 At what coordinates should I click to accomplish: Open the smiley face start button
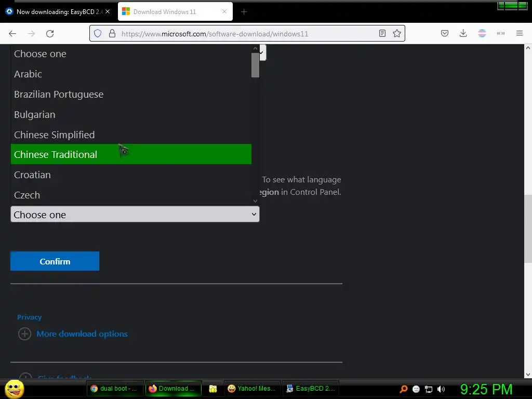pos(15,389)
